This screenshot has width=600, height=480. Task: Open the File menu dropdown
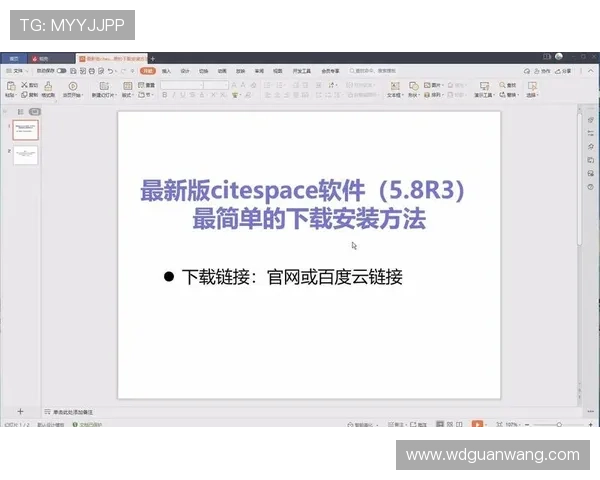[x=16, y=71]
